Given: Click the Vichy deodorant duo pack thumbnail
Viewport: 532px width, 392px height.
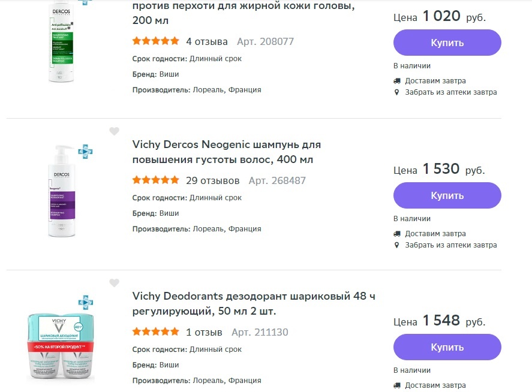Looking at the screenshot, I should (61, 346).
